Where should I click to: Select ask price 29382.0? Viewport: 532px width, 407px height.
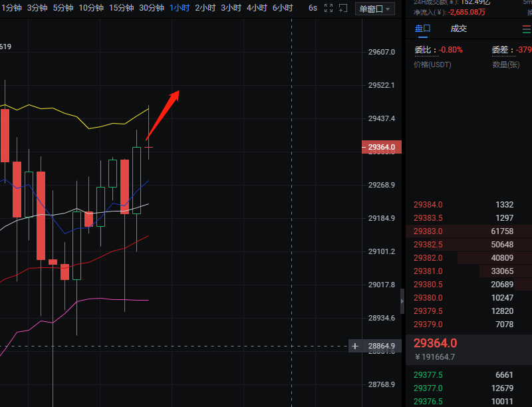click(428, 258)
